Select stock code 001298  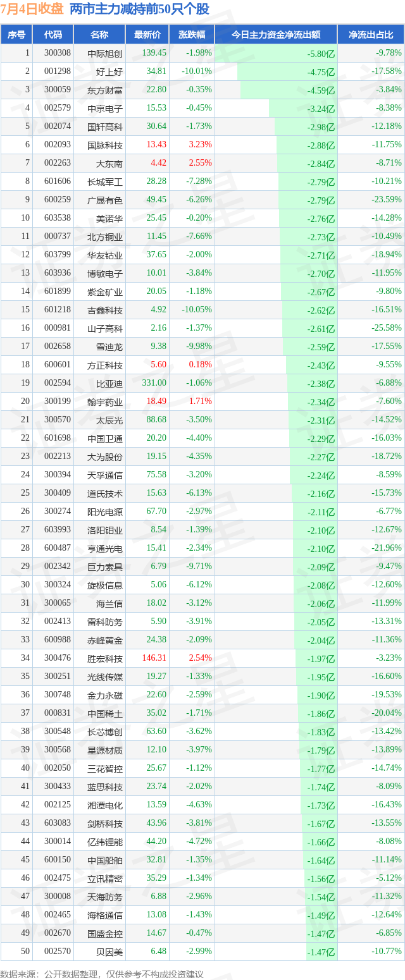(56, 71)
